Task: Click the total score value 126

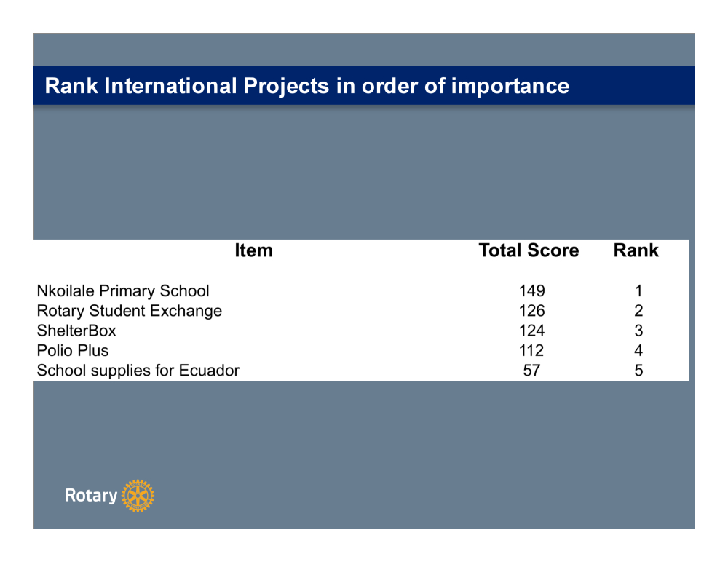Action: click(x=531, y=311)
